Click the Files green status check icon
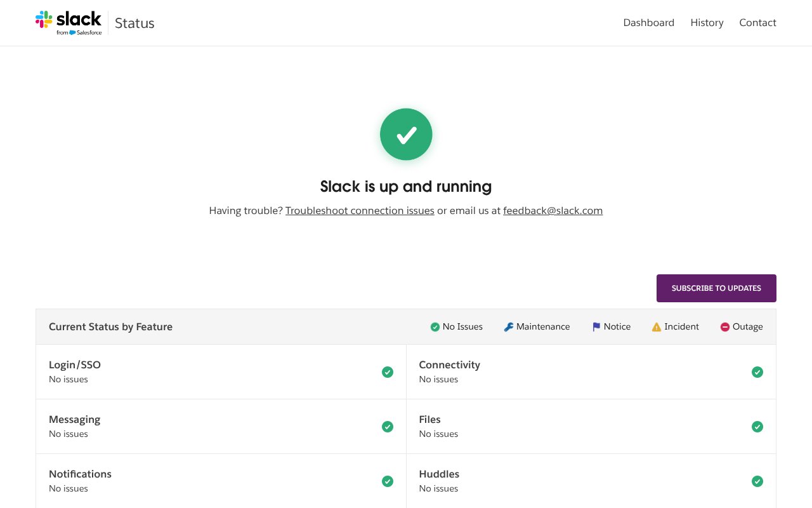Viewport: 812px width, 508px height. pyautogui.click(x=757, y=427)
